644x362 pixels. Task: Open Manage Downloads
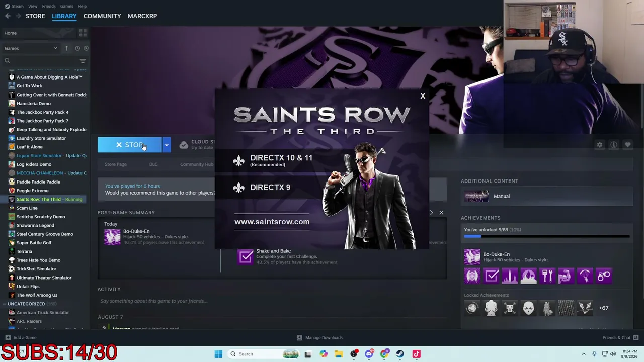[319, 337]
